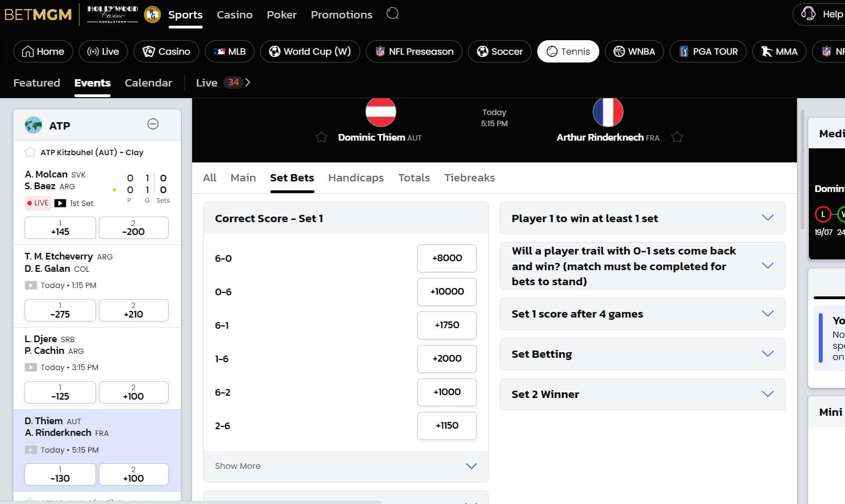Select the MLB sport pill

[x=230, y=51]
